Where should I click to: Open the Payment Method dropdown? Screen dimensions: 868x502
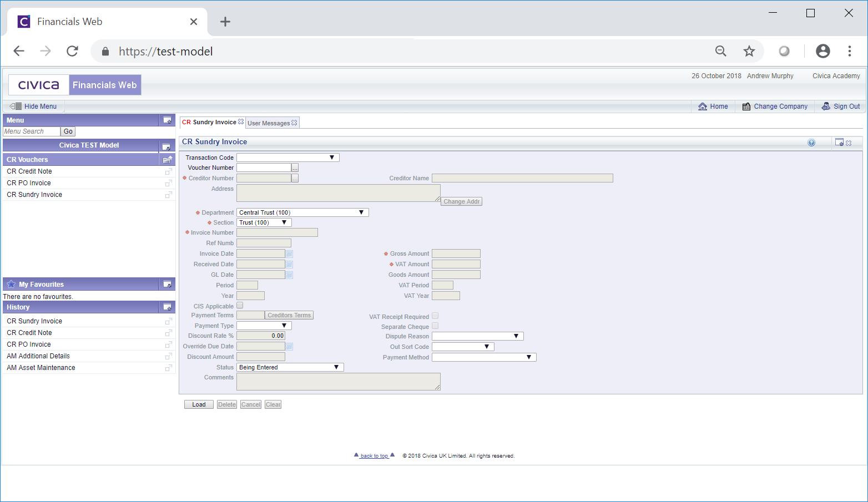(x=484, y=357)
